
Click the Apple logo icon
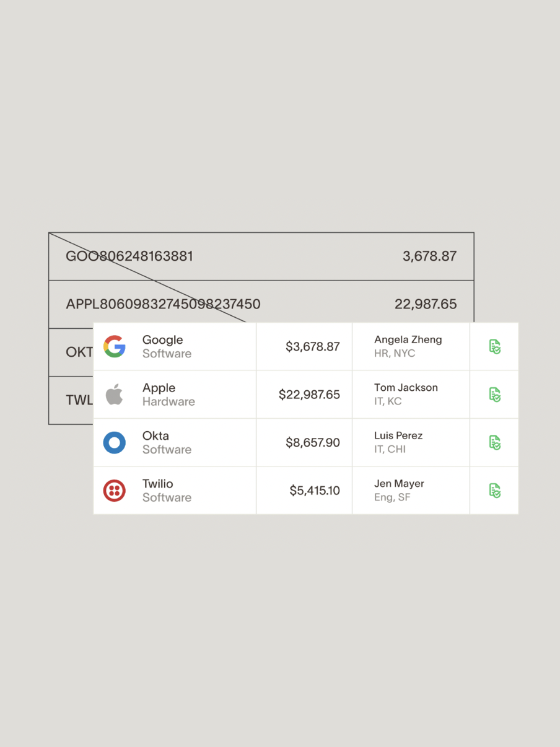[114, 394]
